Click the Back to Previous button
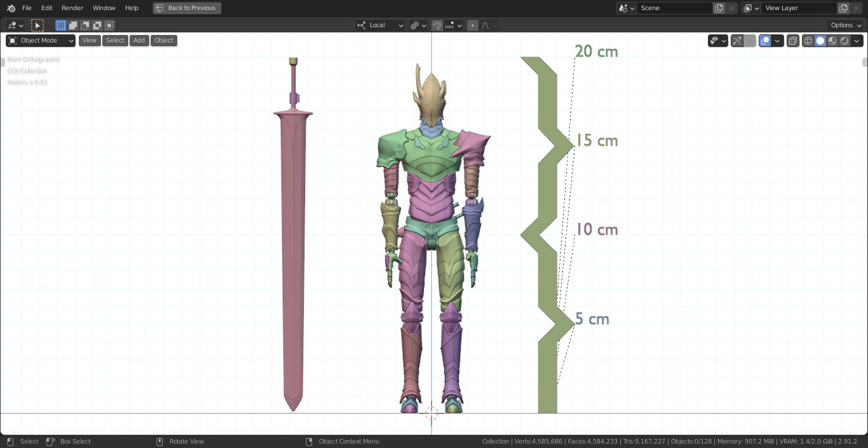 click(x=187, y=8)
